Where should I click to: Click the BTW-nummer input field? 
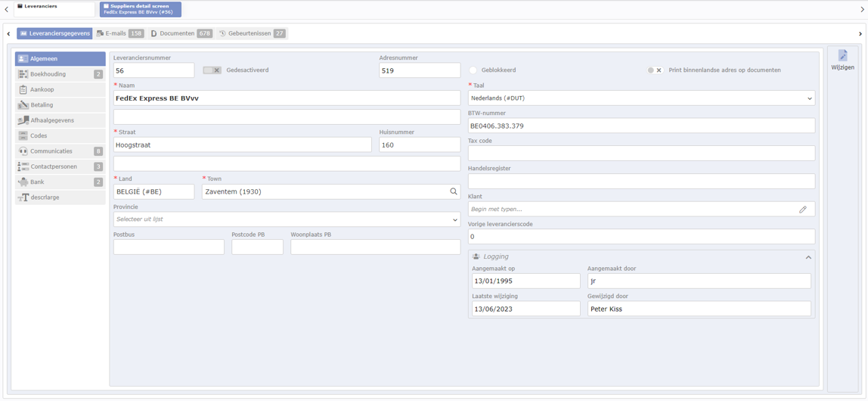tap(641, 126)
